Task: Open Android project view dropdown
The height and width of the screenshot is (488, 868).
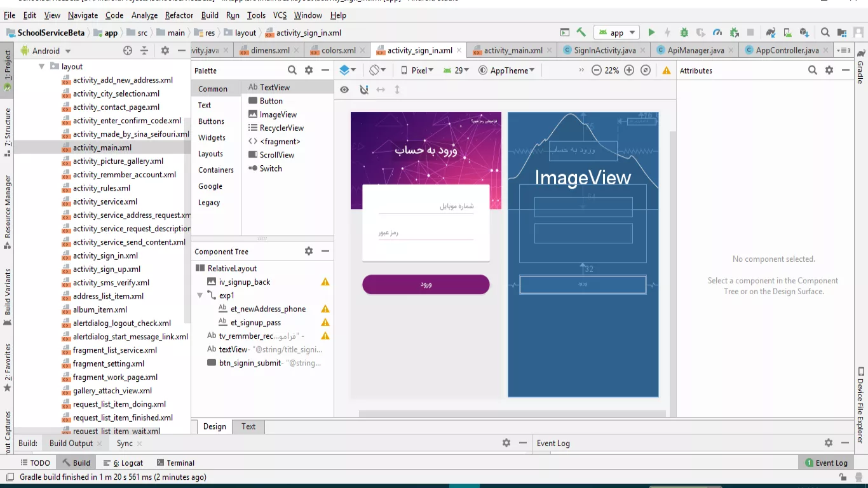Action: tap(46, 51)
